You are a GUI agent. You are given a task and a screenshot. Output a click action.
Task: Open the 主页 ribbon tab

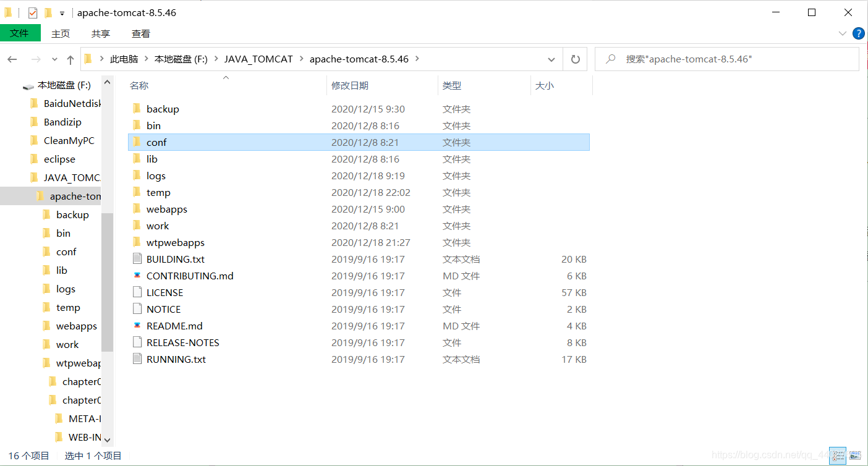[x=61, y=34]
